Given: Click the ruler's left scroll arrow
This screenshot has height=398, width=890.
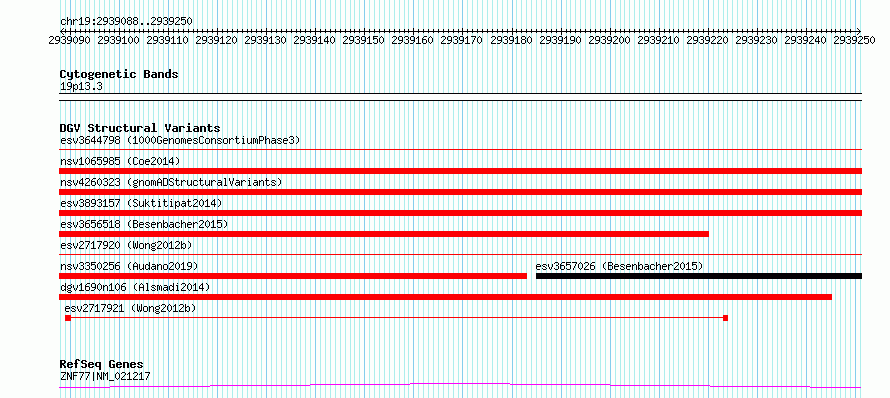Looking at the screenshot, I should [x=62, y=31].
